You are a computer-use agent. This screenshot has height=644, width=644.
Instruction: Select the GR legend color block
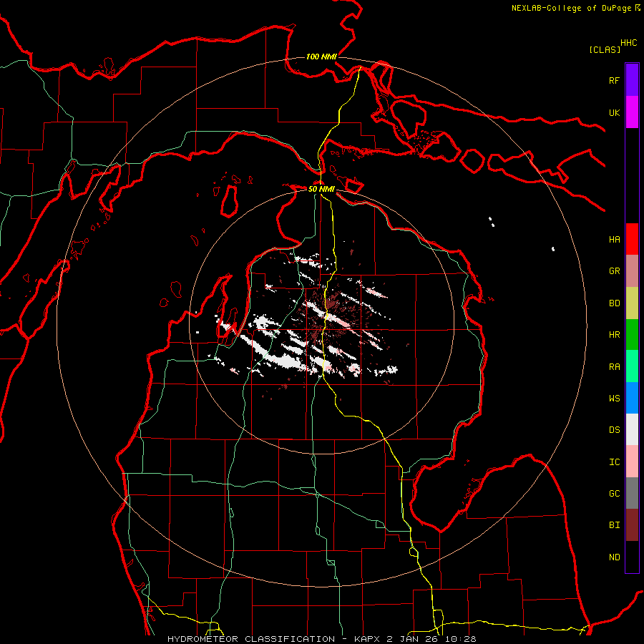pos(632,271)
